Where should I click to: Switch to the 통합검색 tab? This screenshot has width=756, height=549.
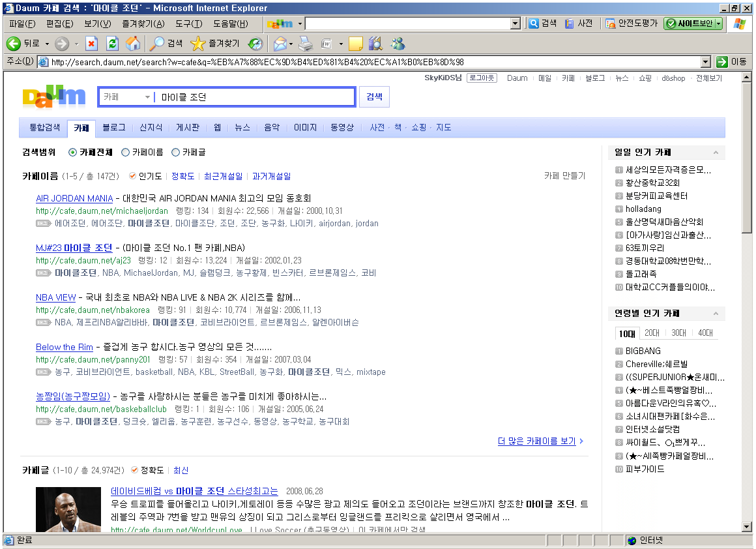(x=45, y=127)
